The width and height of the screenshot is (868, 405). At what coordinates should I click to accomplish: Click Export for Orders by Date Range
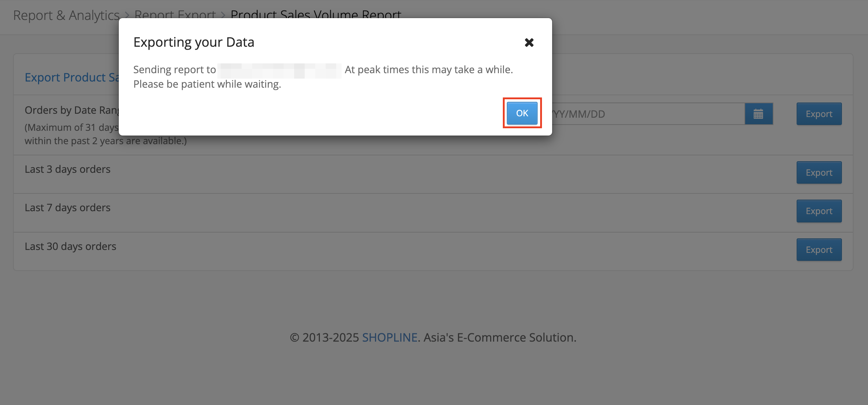[x=819, y=114]
